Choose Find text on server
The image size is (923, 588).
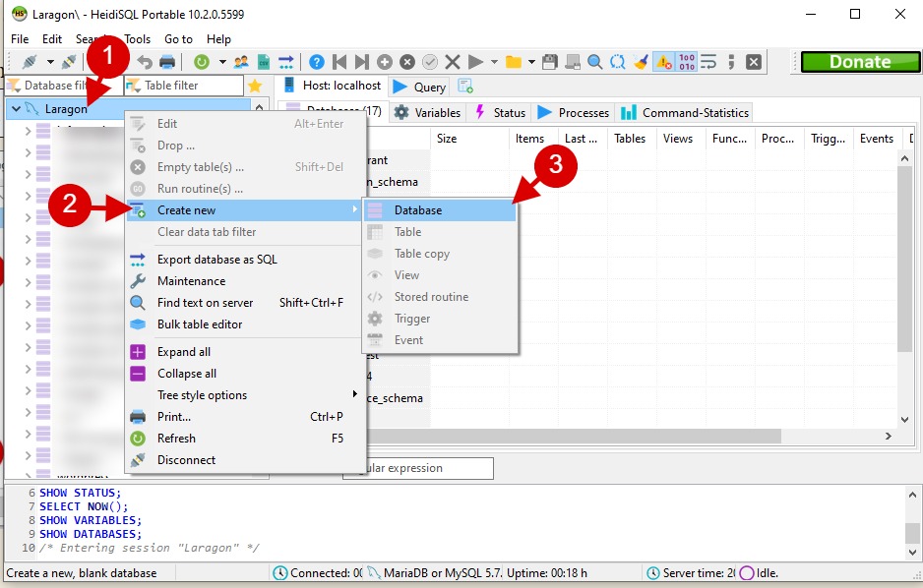click(x=244, y=303)
